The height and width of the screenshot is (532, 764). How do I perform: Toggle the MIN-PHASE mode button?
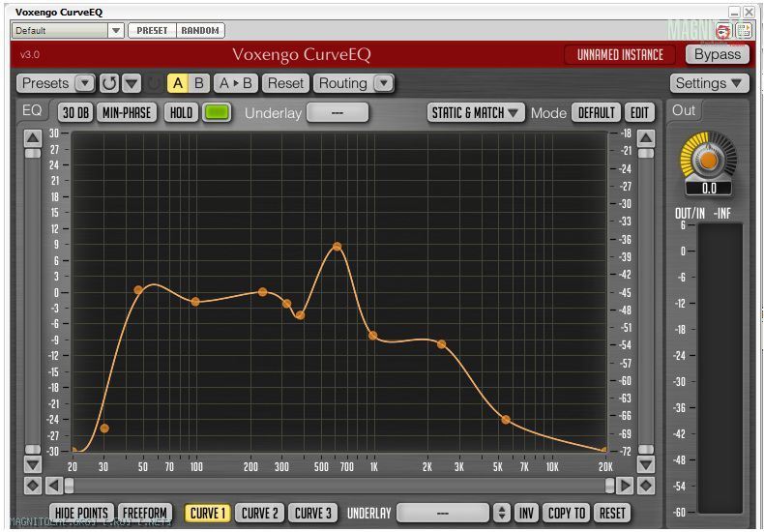(127, 113)
